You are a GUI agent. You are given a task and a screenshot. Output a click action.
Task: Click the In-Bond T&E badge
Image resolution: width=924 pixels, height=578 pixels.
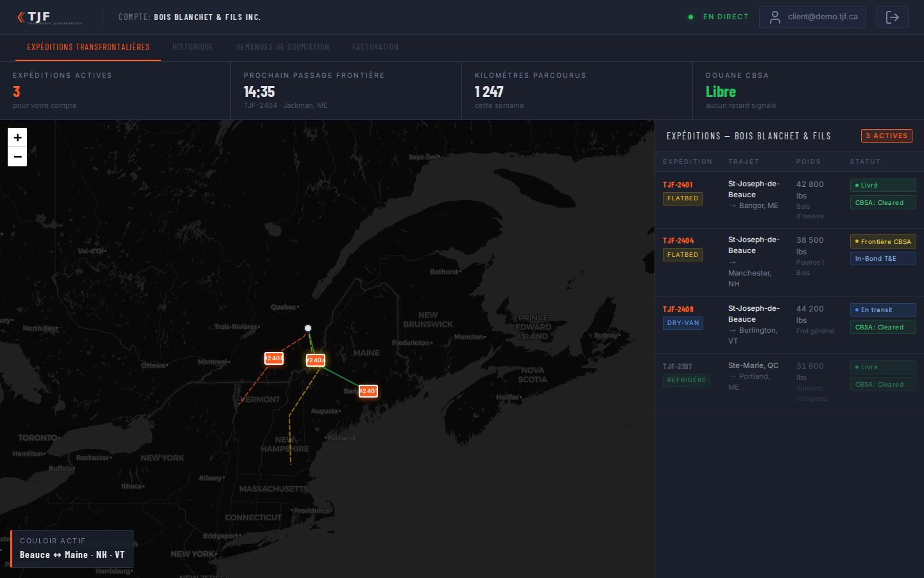(883, 259)
